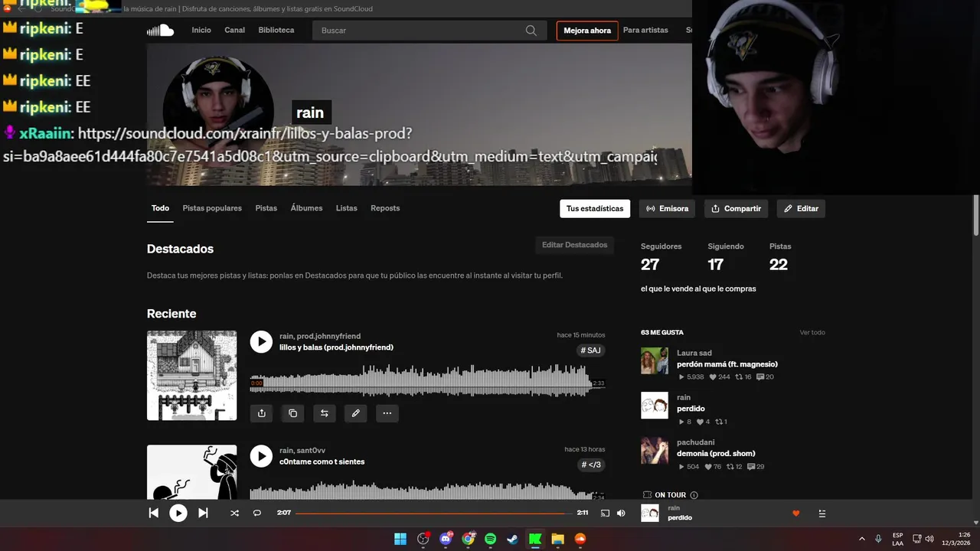This screenshot has width=980, height=551.
Task: Skip to previous track in player bar
Action: click(153, 513)
